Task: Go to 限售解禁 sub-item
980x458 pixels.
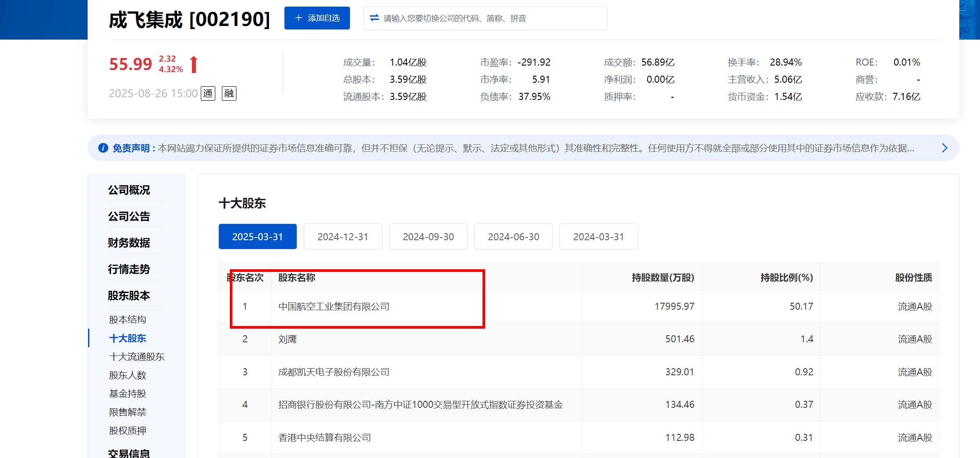Action: point(128,412)
